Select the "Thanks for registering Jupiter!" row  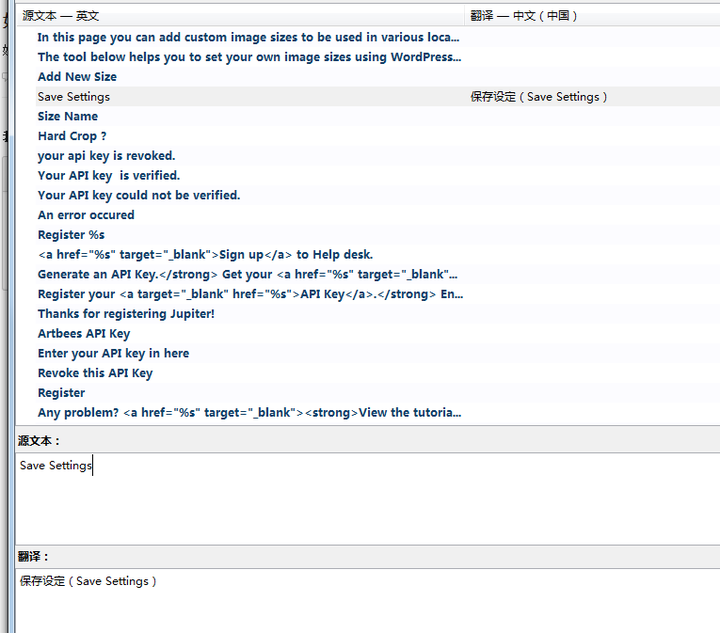tap(126, 314)
